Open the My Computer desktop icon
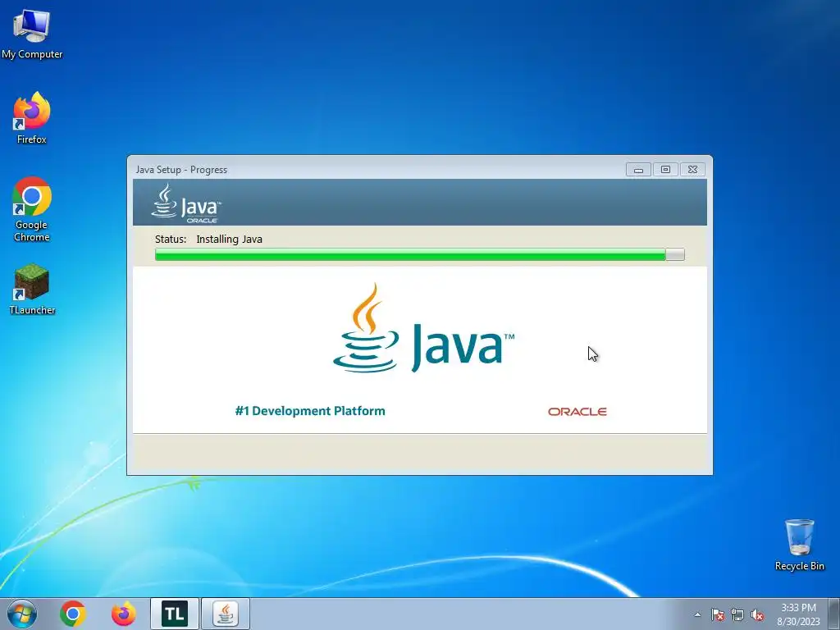The image size is (840, 630). click(32, 34)
